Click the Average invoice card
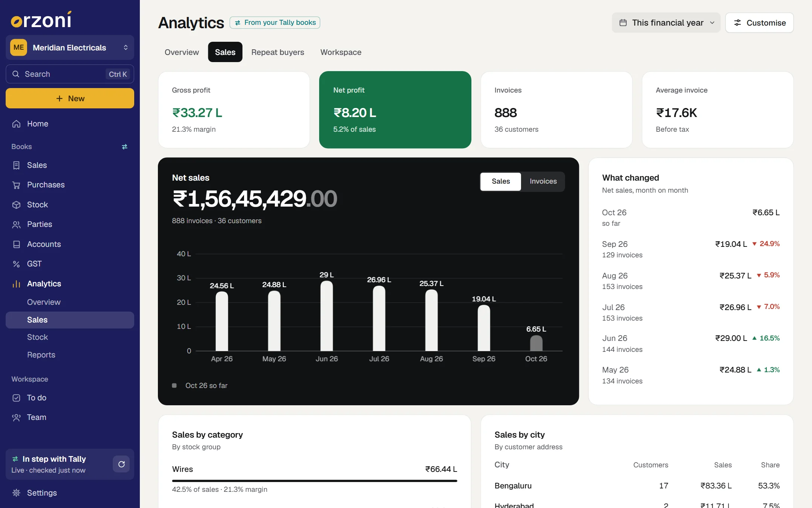 click(718, 110)
